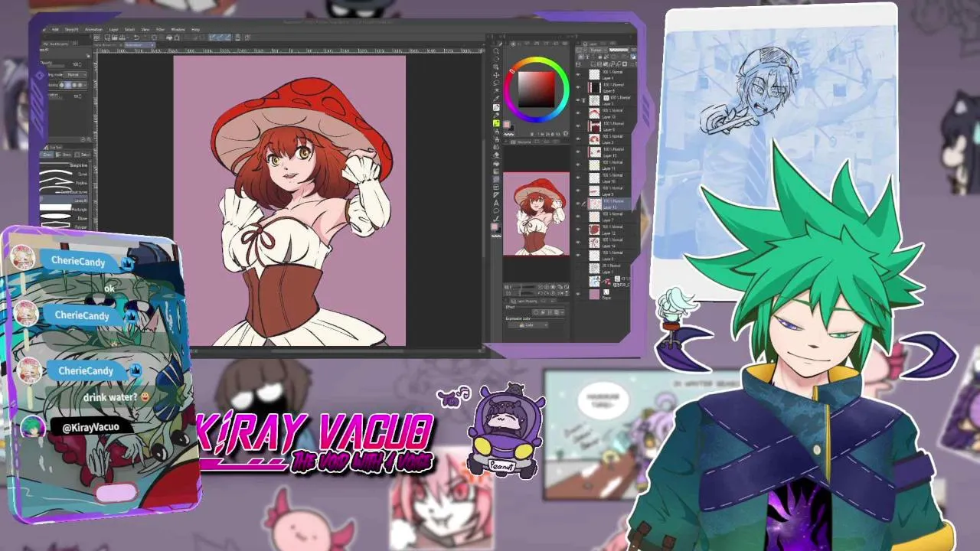This screenshot has height=551, width=980.
Task: Click inside the color wheel saturation square
Action: click(537, 89)
